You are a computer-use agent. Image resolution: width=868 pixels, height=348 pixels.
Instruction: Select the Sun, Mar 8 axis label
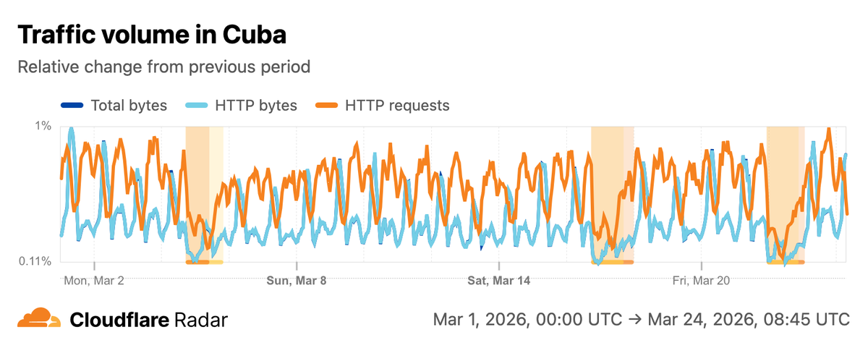pos(297,279)
